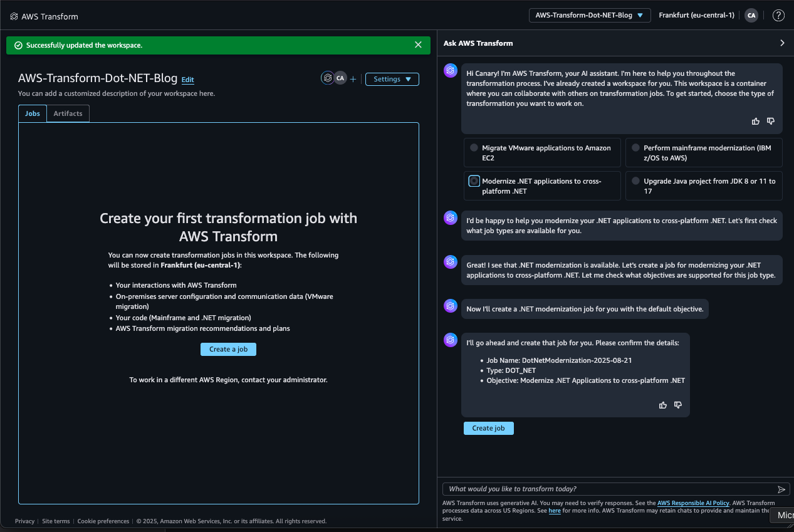
Task: Click the AWS-Transform-Dot-NET-Blog workspace heading
Action: click(98, 78)
